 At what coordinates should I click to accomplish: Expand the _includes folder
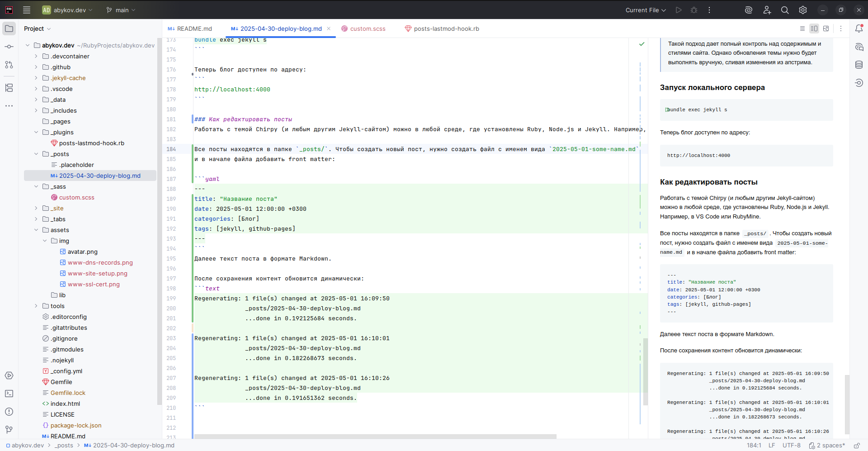coord(36,110)
